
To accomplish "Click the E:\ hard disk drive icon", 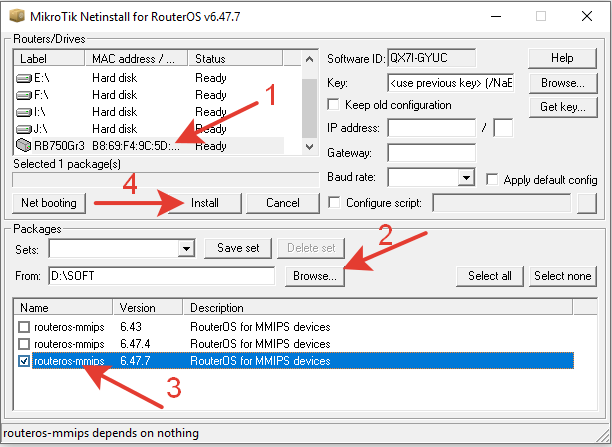I will (24, 78).
